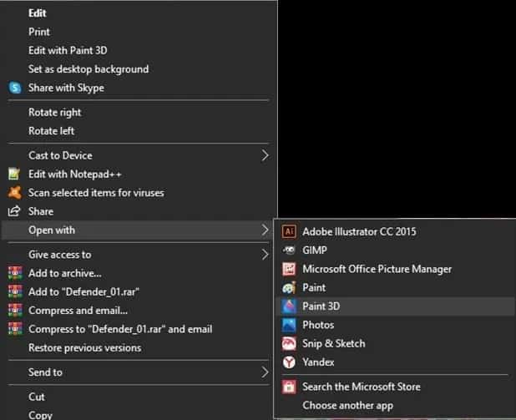The height and width of the screenshot is (420, 516).
Task: Expand the Cast to Device submenu arrow
Action: [x=265, y=155]
